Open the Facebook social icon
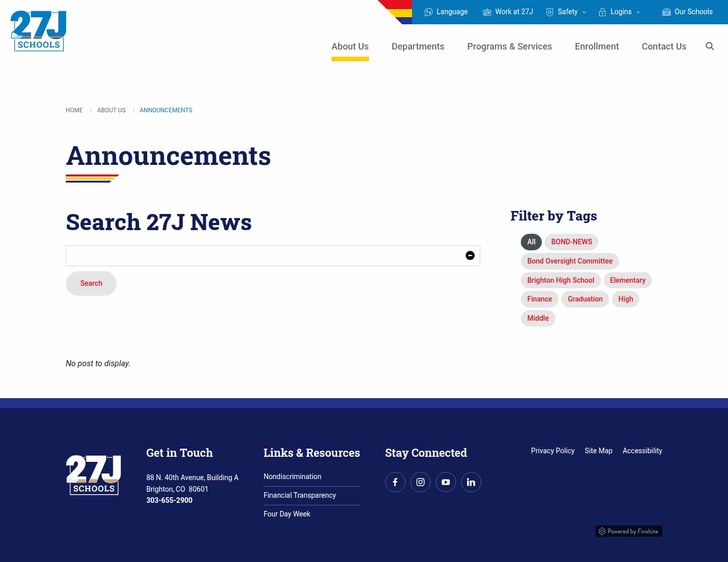This screenshot has height=562, width=728. [395, 482]
